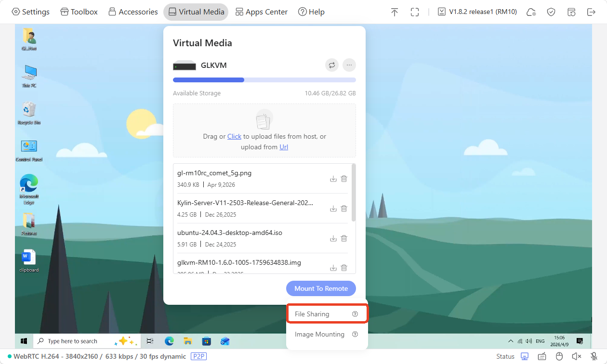Click the Url upload link
The height and width of the screenshot is (364, 607).
point(284,147)
